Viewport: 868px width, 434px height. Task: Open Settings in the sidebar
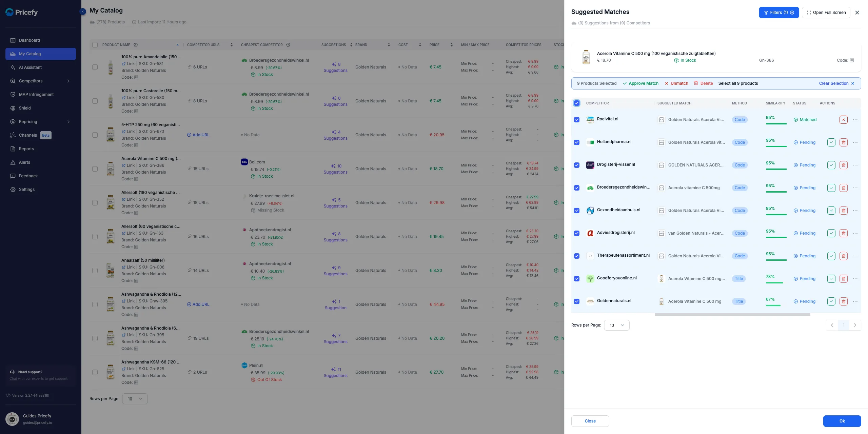[41, 190]
